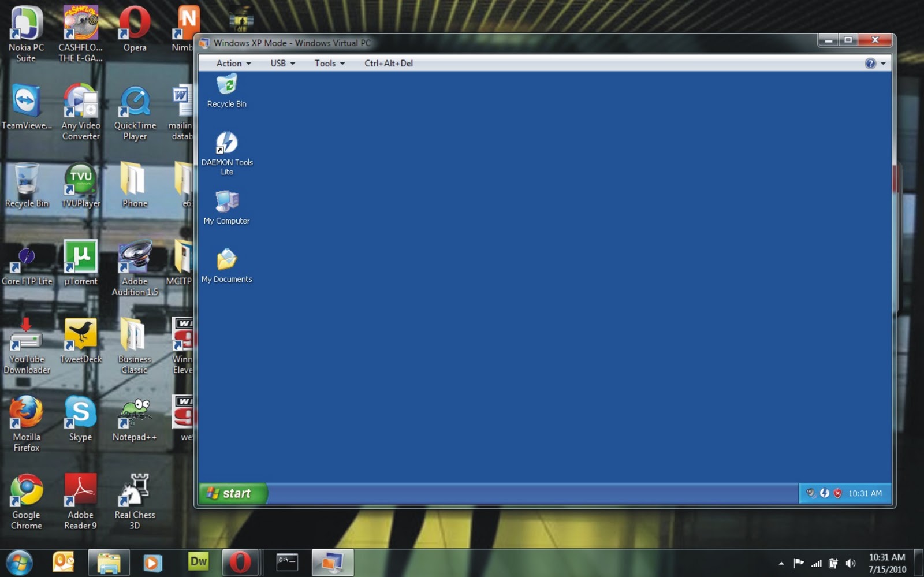Expand the Tools menu in Virtual PC toolbar
924x577 pixels.
pyautogui.click(x=329, y=63)
